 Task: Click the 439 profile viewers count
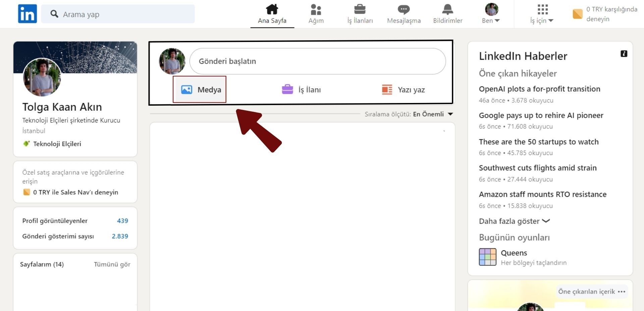[x=122, y=221]
